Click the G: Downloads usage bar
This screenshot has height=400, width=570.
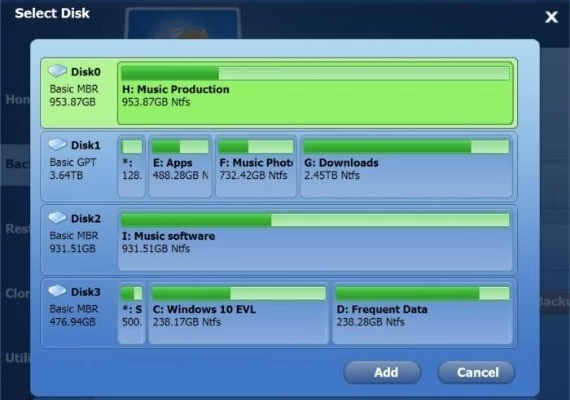click(406, 147)
